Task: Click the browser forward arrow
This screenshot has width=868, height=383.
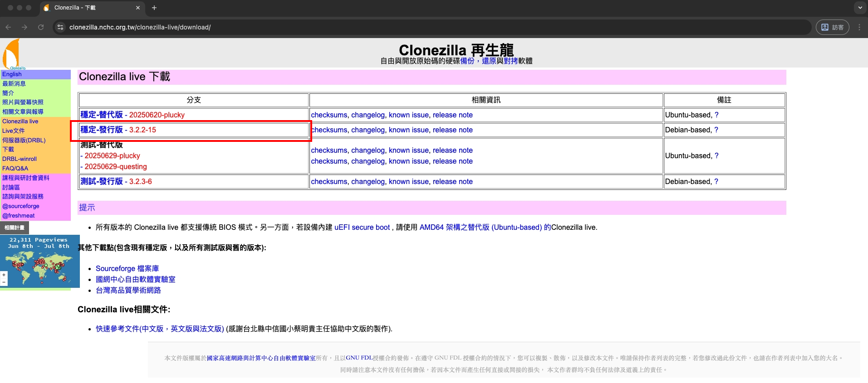Action: [x=25, y=27]
